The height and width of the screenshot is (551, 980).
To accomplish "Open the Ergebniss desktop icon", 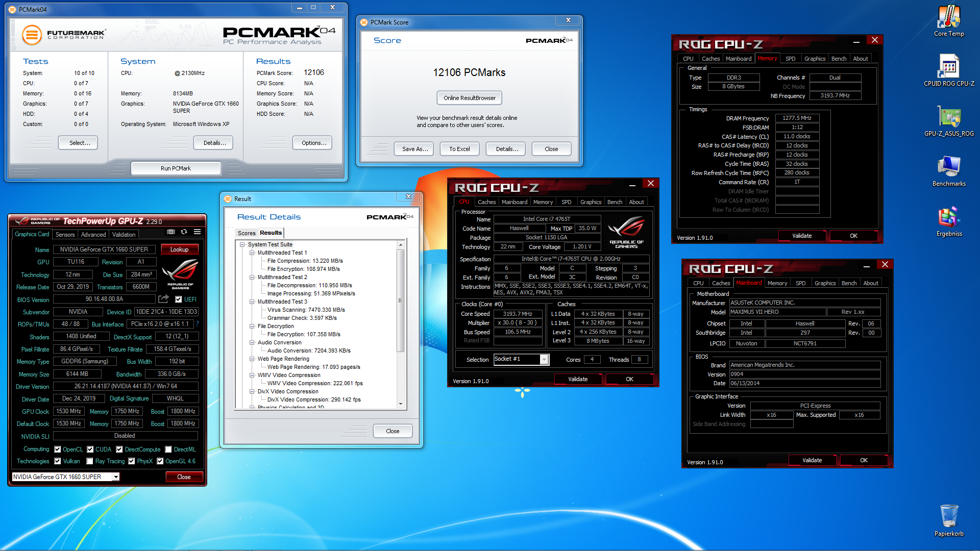I will point(949,221).
